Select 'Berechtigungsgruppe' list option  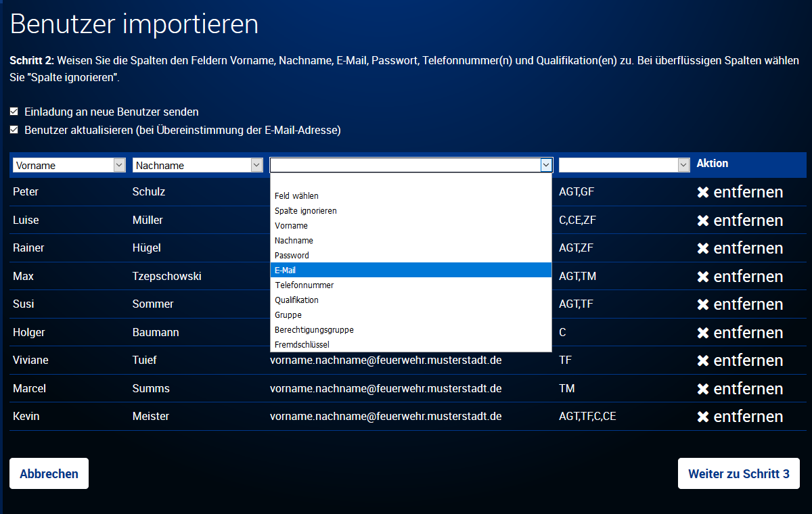point(411,330)
